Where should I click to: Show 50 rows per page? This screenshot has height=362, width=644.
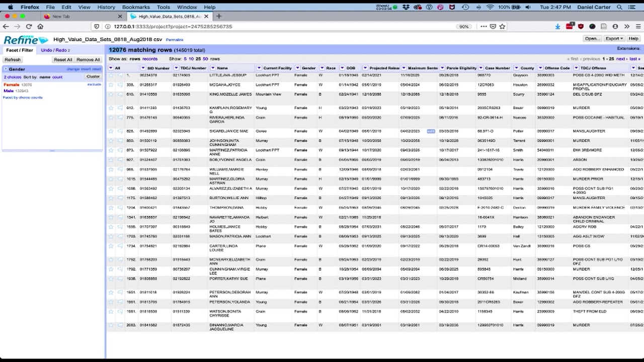coord(205,59)
